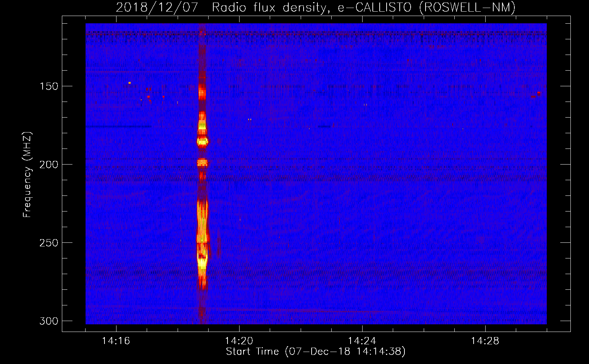The image size is (589, 364).
Task: Click the 14:20 time tick label
Action: 239,341
